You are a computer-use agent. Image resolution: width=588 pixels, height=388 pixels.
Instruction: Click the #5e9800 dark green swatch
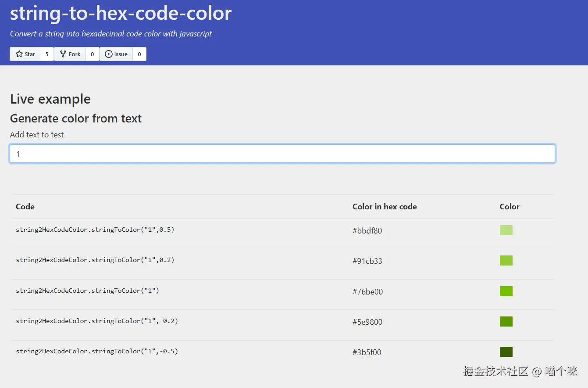[506, 322]
